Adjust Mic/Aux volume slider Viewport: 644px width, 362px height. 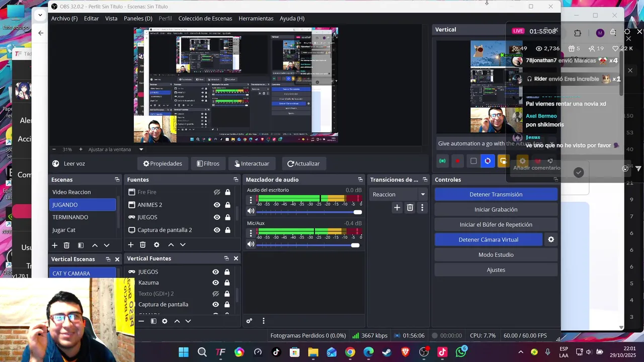pos(309,245)
